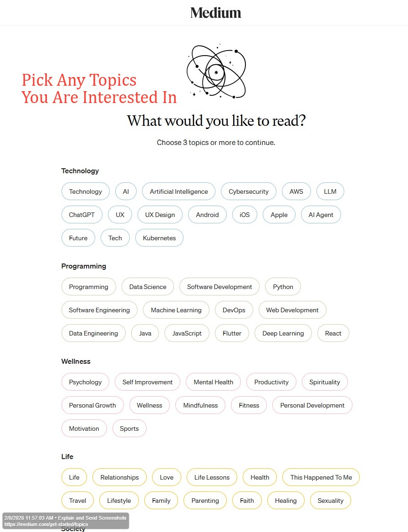Click the Medium logo at top
The width and height of the screenshot is (408, 532).
[x=216, y=13]
